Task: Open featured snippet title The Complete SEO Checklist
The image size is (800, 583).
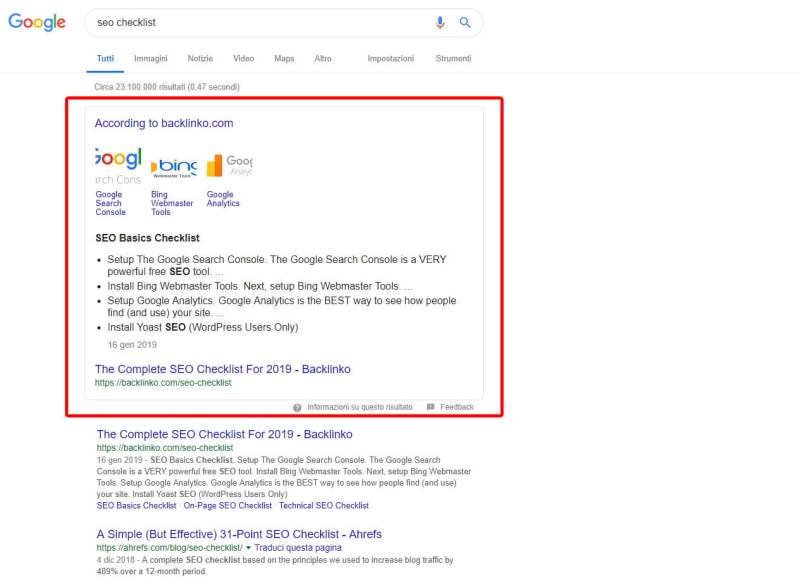Action: 222,369
